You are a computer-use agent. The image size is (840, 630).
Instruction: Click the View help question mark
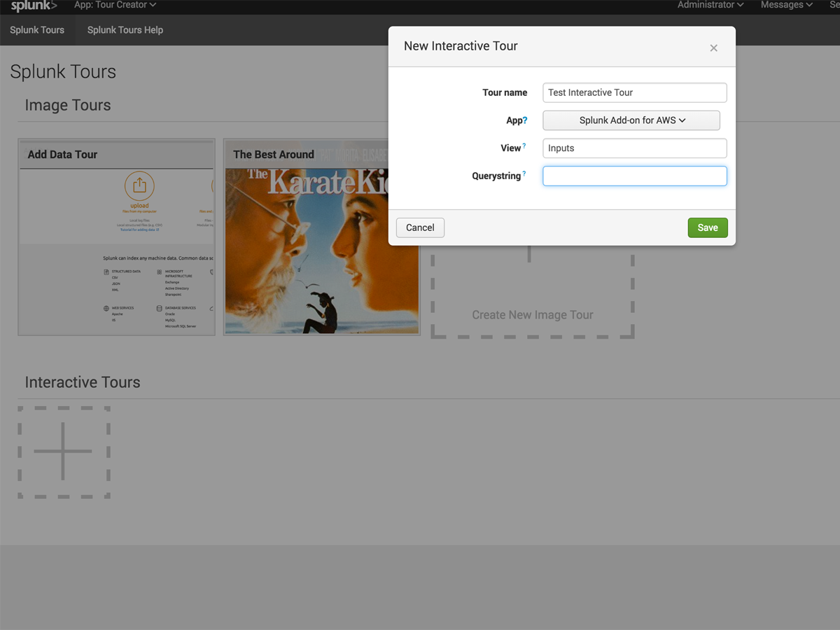pos(524,146)
